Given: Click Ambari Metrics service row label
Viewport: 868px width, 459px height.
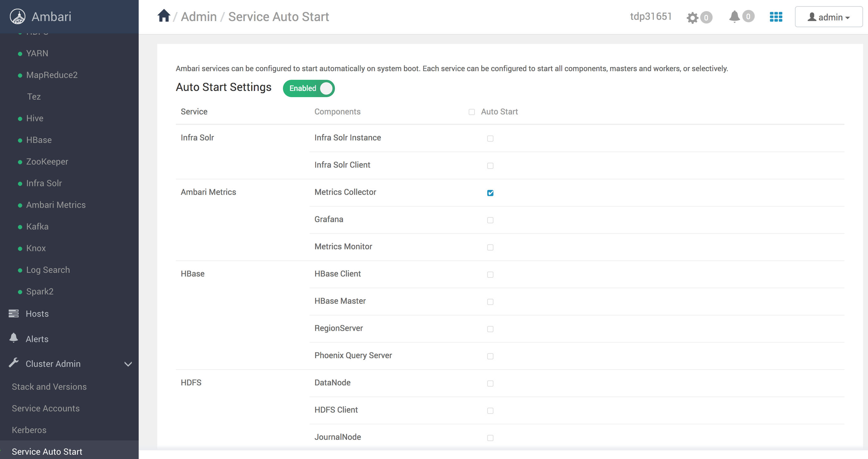Looking at the screenshot, I should click(208, 192).
